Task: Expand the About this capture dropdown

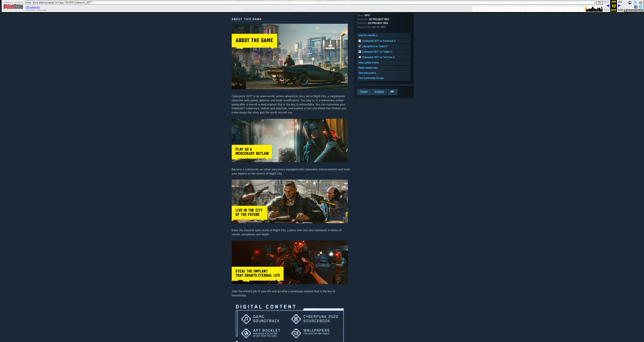Action: tap(633, 11)
